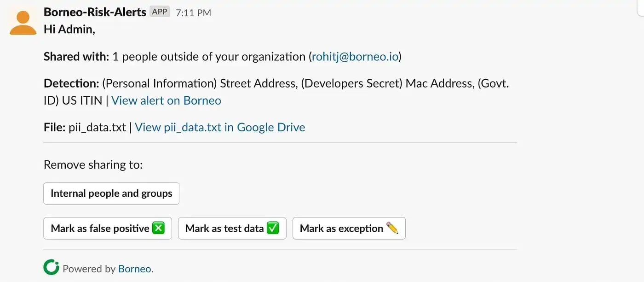Click the APP badge beside sender name
Viewport: 644px width, 282px height.
160,12
